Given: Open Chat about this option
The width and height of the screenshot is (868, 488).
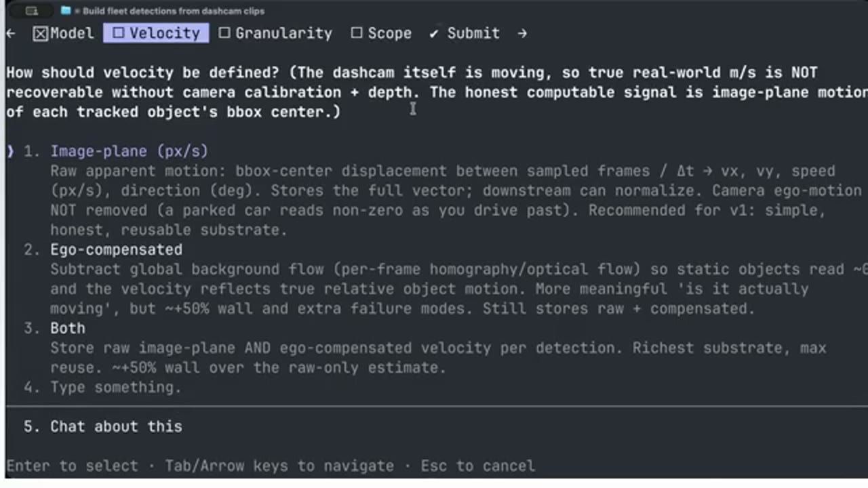Looking at the screenshot, I should coord(116,426).
